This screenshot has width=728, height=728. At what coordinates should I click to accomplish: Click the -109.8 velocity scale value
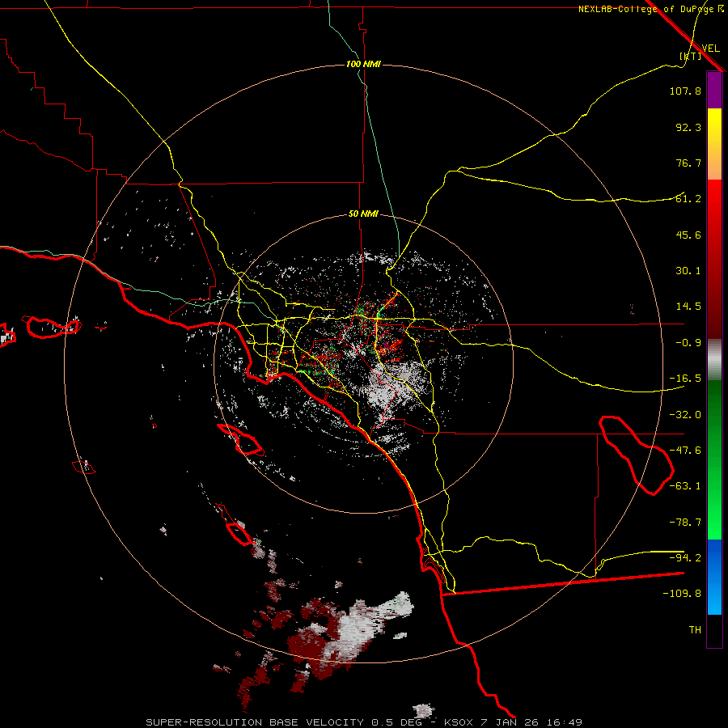pyautogui.click(x=682, y=594)
